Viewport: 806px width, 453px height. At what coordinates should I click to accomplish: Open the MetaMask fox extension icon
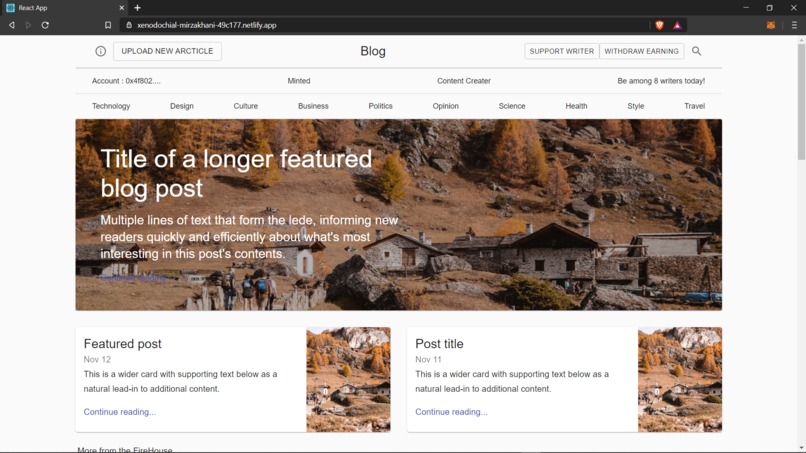(771, 25)
